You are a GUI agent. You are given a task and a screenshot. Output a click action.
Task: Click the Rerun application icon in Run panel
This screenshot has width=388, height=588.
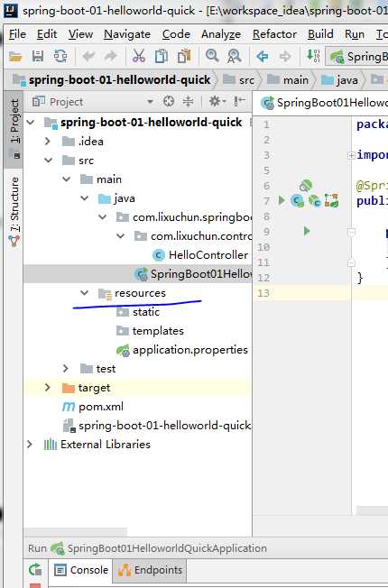35,570
